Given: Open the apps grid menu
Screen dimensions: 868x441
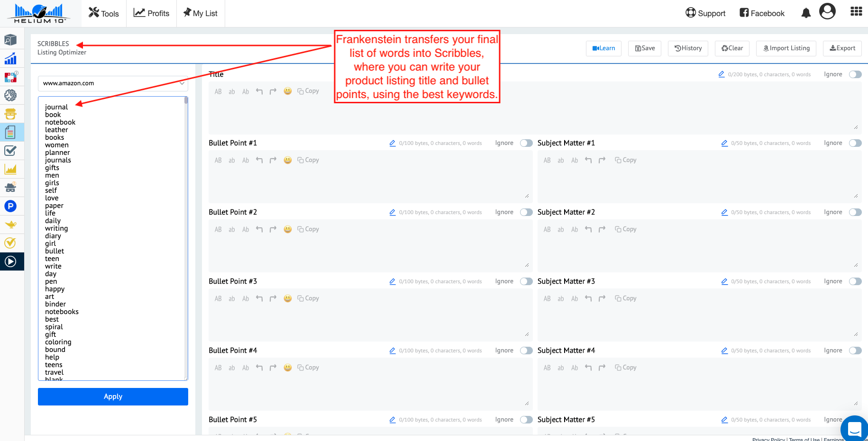Looking at the screenshot, I should (x=856, y=11).
